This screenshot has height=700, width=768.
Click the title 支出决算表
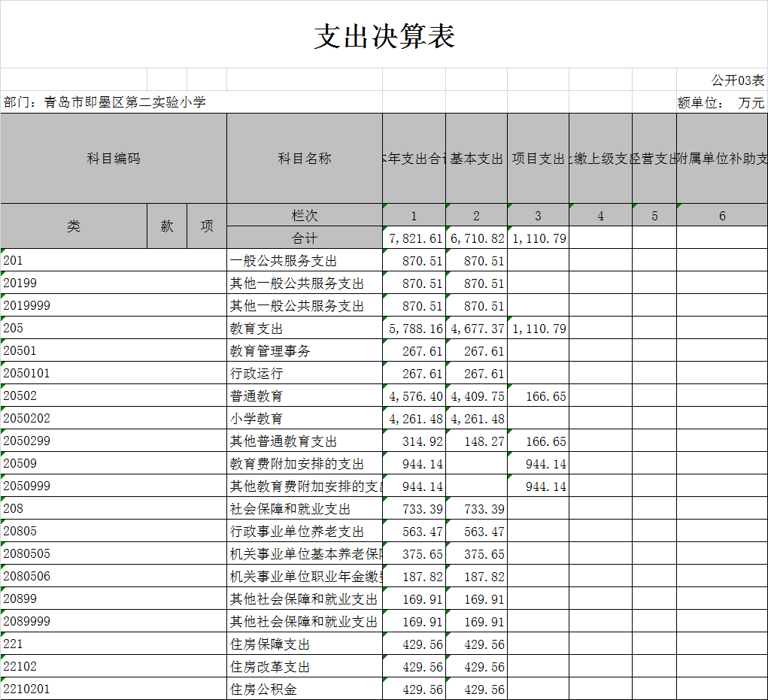pos(384,36)
